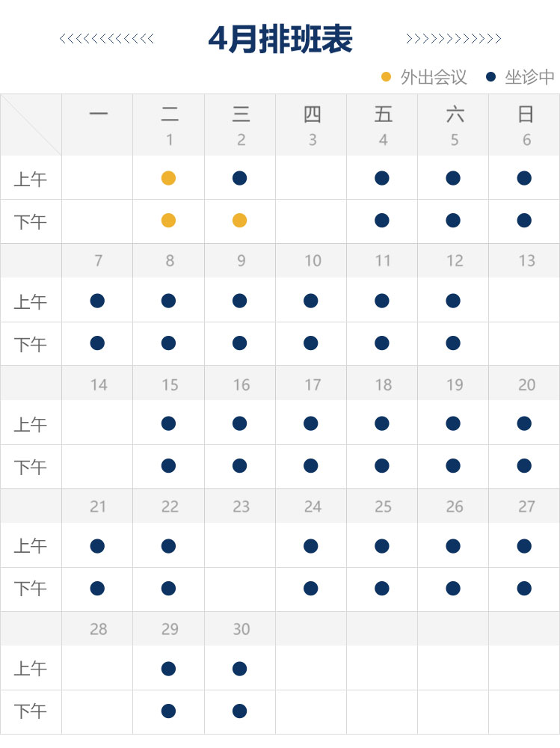
Task: Click the 4月排班表 title
Action: point(280,39)
